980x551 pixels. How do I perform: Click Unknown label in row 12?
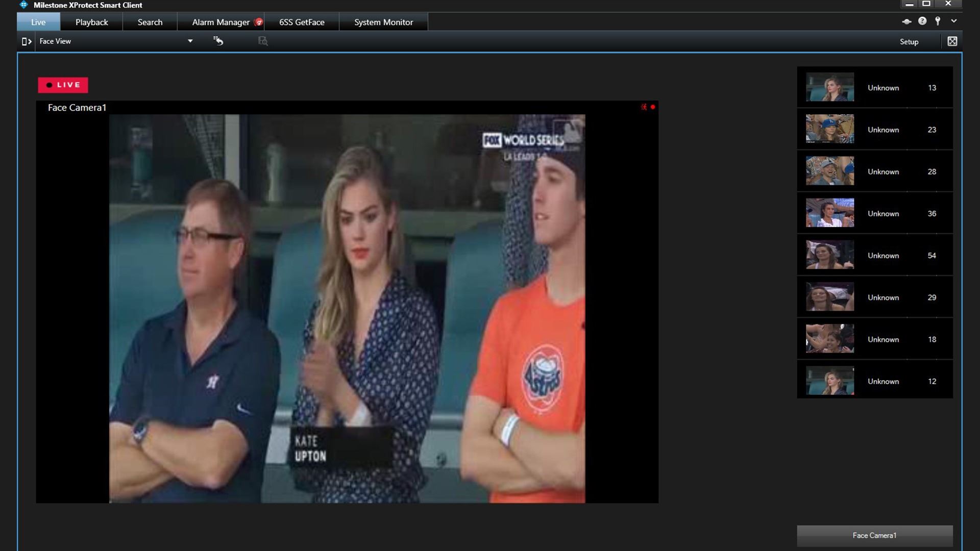[883, 381]
